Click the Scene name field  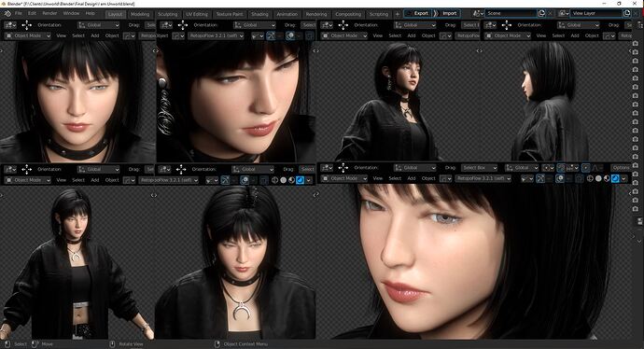511,13
